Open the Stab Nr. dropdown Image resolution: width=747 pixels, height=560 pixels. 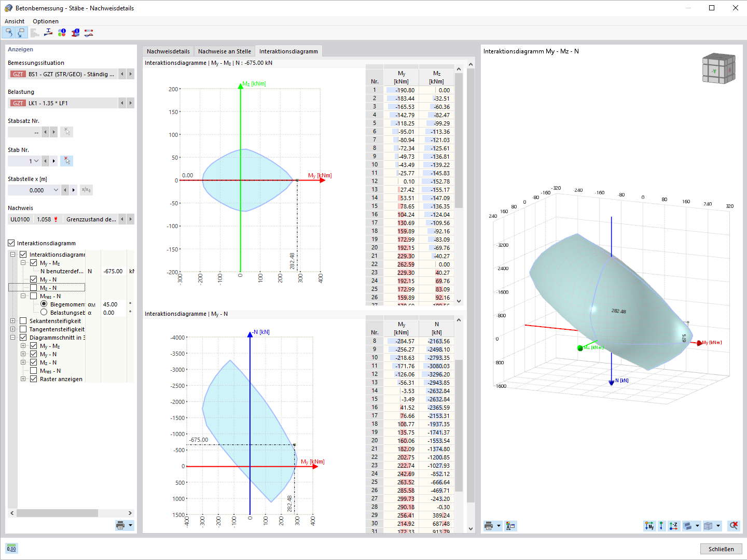coord(35,161)
